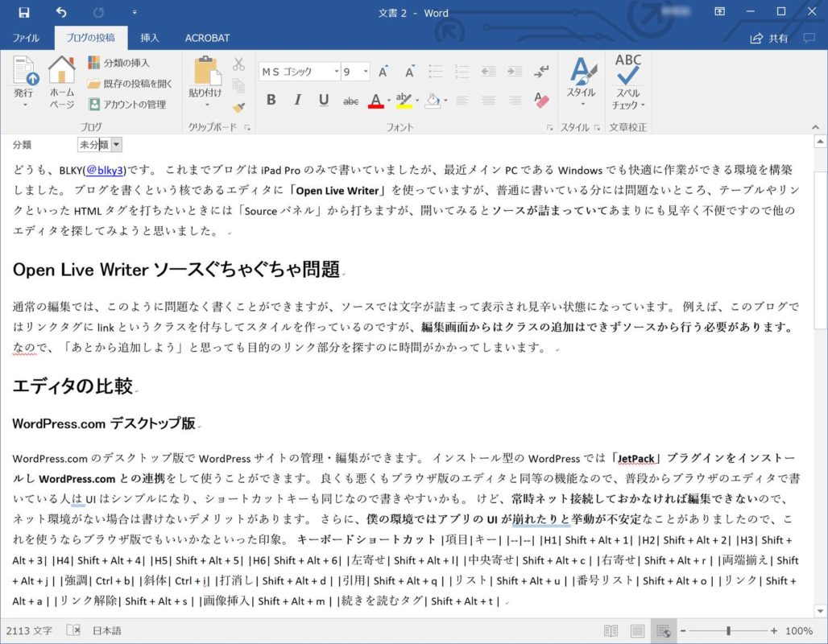This screenshot has height=644, width=828.
Task: Collapse the ribbon with the chevron
Action: 815,127
